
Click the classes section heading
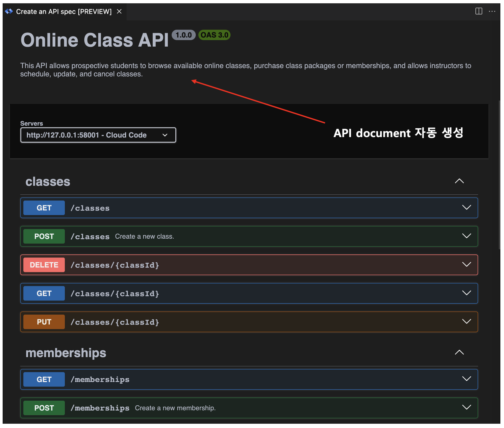(x=48, y=181)
